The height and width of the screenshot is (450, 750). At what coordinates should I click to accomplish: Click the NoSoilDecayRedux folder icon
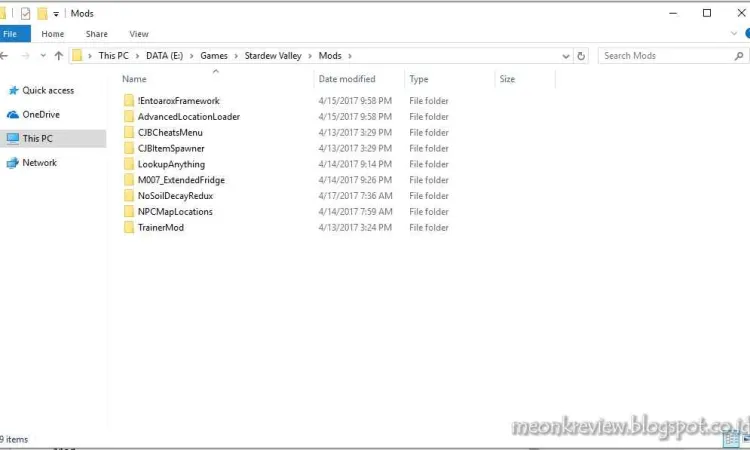[x=129, y=195]
